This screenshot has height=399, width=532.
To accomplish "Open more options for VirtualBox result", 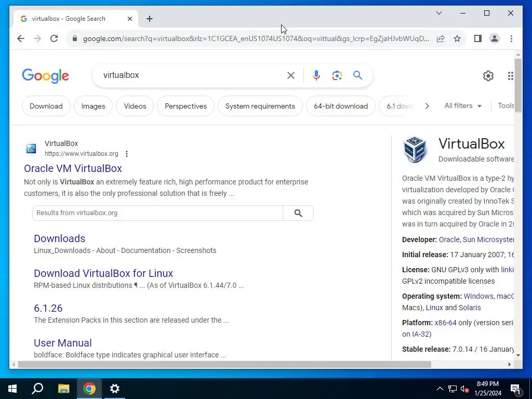I will click(127, 154).
